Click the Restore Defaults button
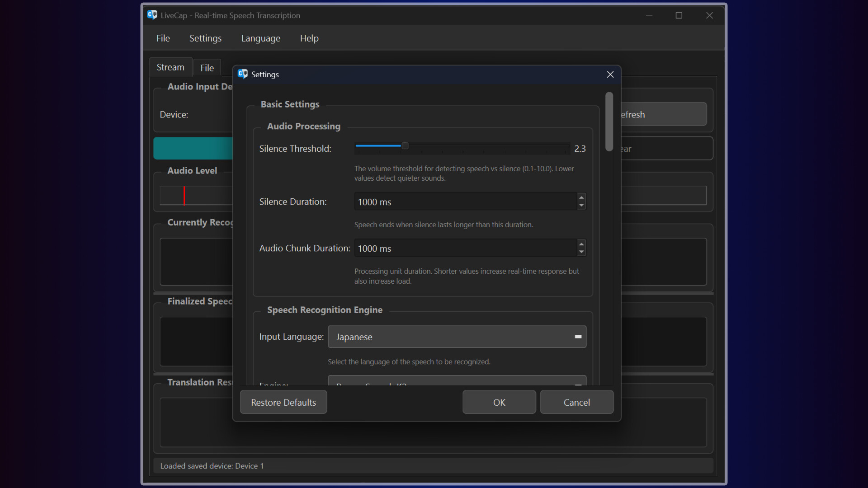 (283, 402)
